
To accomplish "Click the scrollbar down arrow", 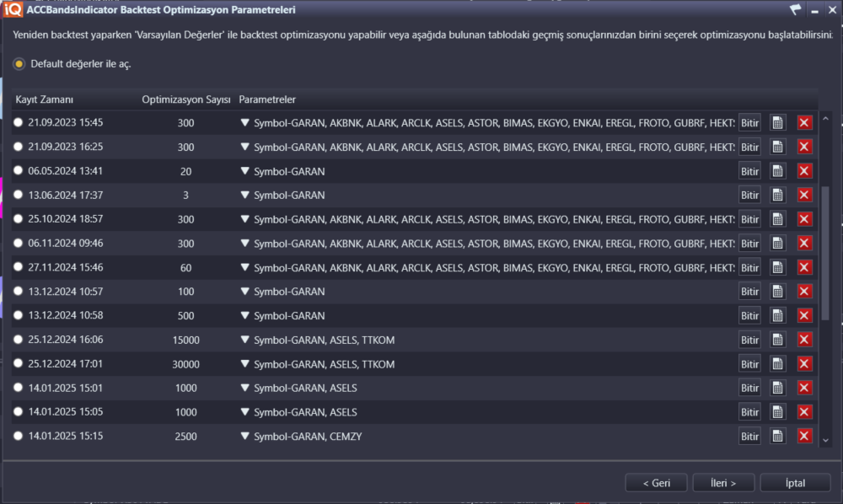I will point(825,441).
